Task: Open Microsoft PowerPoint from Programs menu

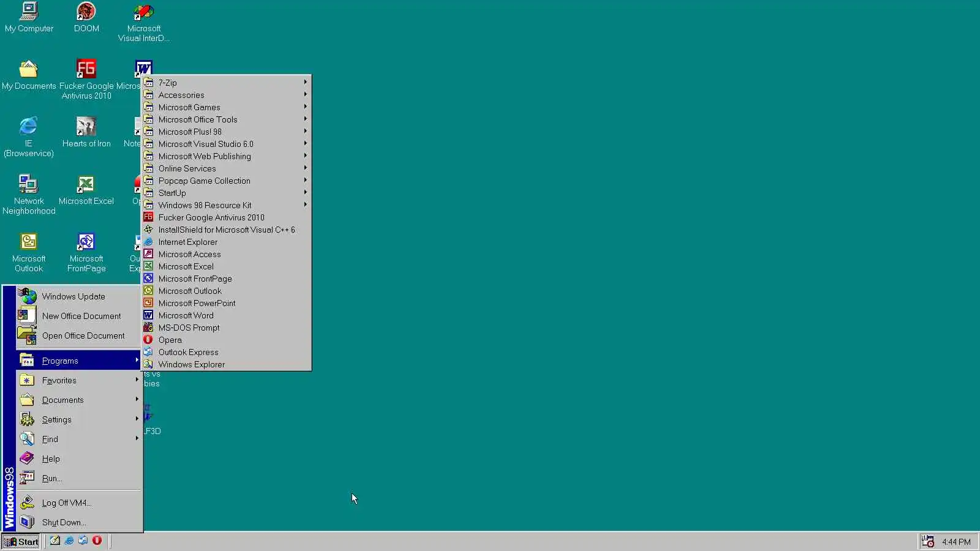Action: tap(226, 303)
